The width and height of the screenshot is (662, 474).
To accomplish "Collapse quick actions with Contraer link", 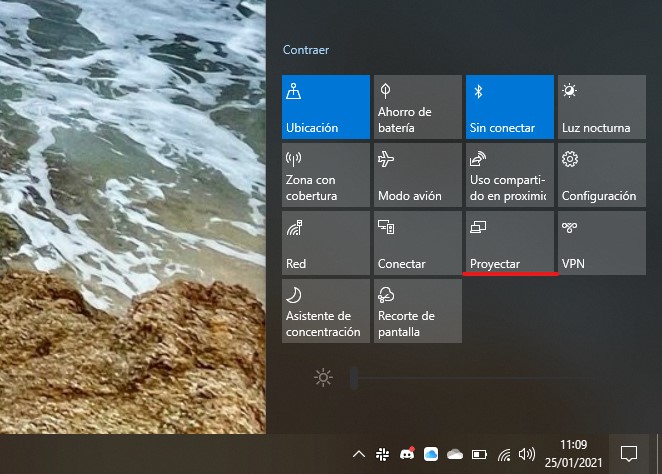I will tap(306, 50).
